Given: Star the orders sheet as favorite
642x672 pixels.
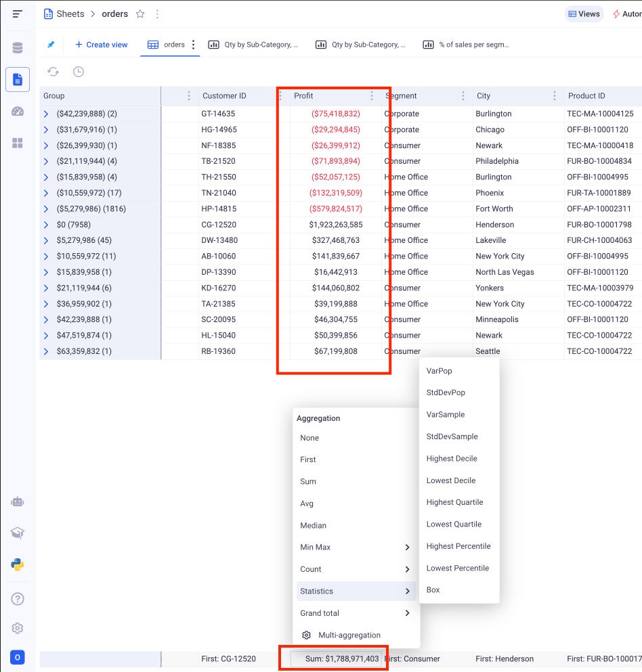Looking at the screenshot, I should click(140, 14).
